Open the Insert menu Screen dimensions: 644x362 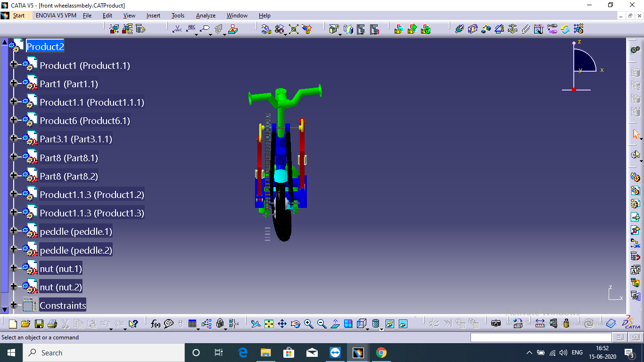153,16
